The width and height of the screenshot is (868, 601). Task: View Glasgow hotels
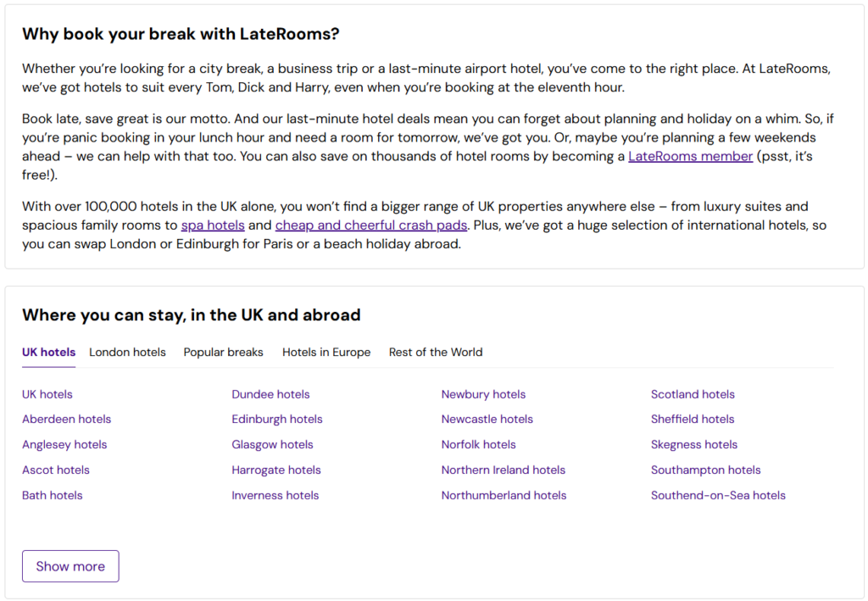click(272, 444)
